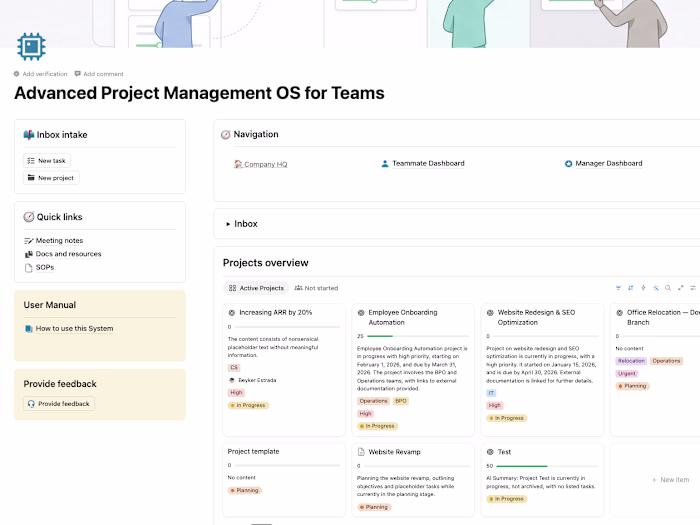Open the Docs and resources link

[68, 254]
